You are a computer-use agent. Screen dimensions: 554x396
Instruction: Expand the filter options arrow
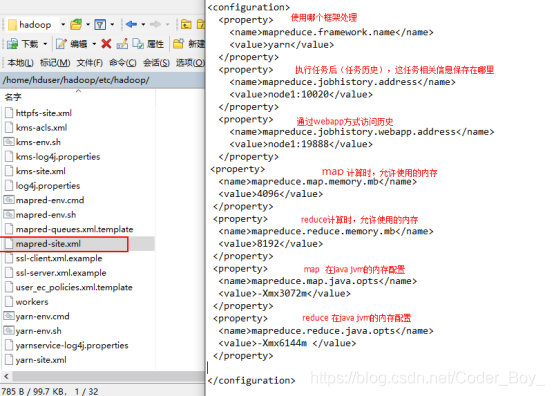pyautogui.click(x=112, y=24)
